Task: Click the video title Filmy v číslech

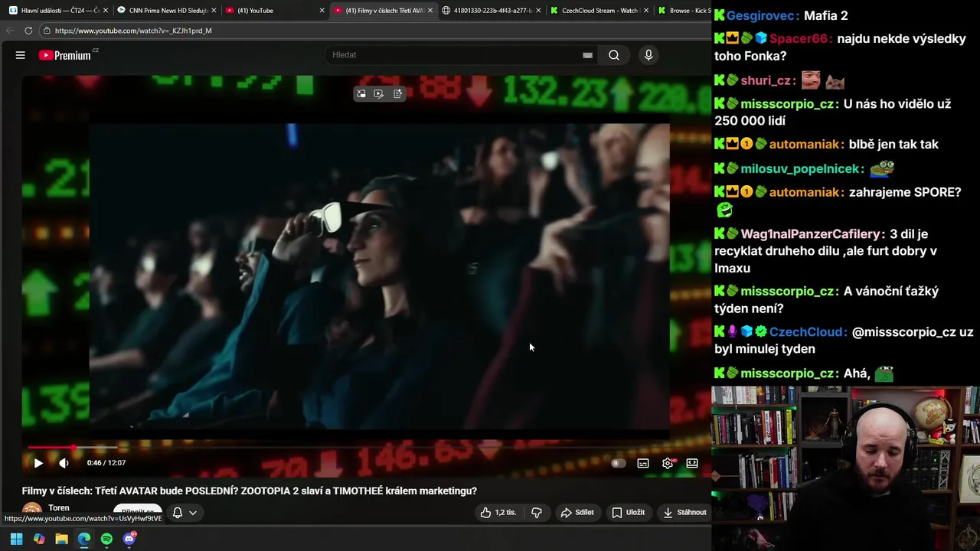Action: (249, 491)
